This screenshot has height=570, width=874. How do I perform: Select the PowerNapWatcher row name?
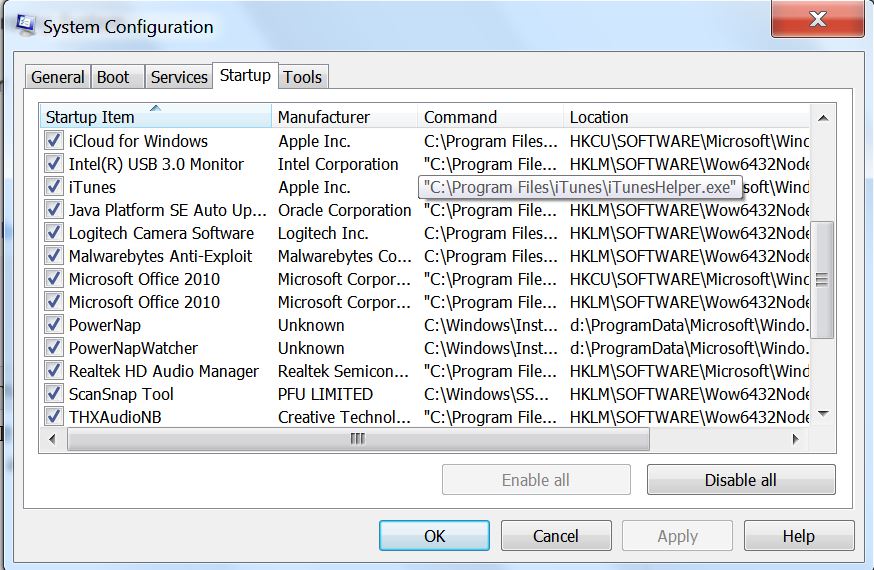[x=133, y=348]
